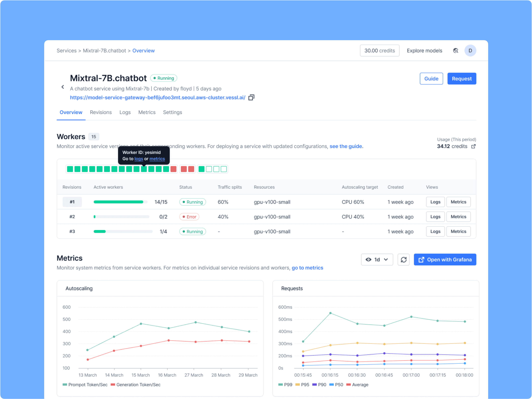Viewport: 532px width, 399px height.
Task: Click the back arrow next to Mixtral-7B.chatbot title
Action: pos(63,87)
